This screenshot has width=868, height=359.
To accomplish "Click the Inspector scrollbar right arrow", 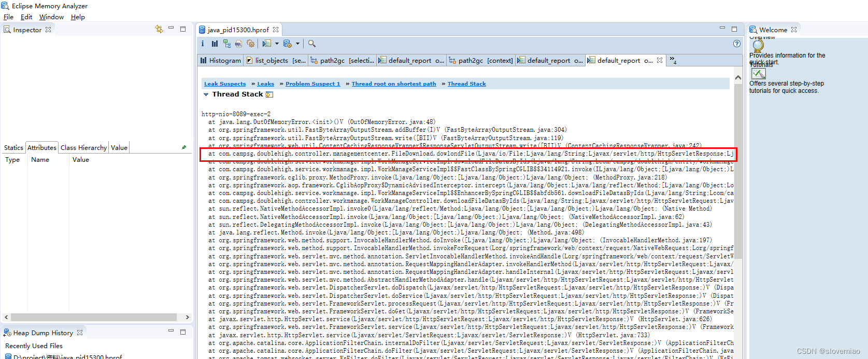I will click(187, 317).
